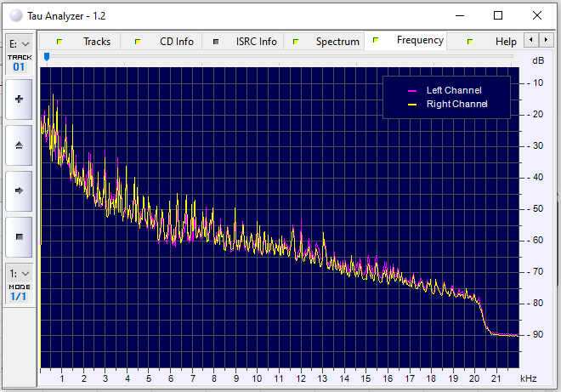Screen dimensions: 561x392
Task: Switch to the Spectrum tab
Action: point(337,42)
